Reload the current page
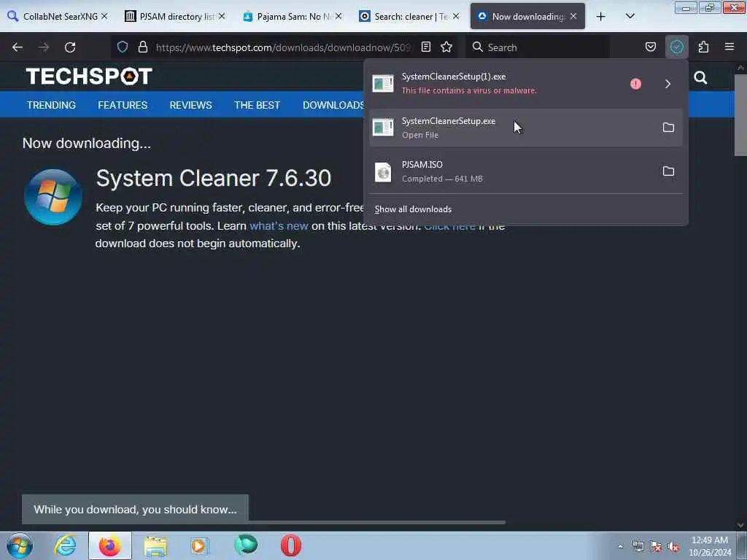The height and width of the screenshot is (560, 747). tap(70, 47)
